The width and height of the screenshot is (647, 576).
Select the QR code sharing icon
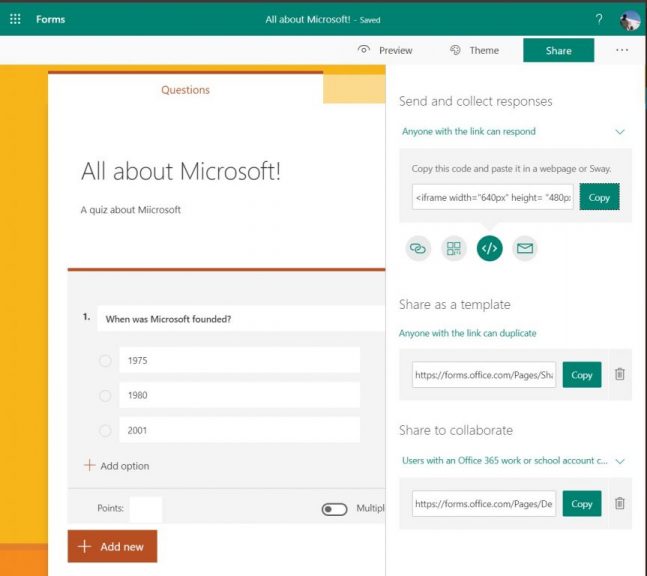(x=453, y=248)
